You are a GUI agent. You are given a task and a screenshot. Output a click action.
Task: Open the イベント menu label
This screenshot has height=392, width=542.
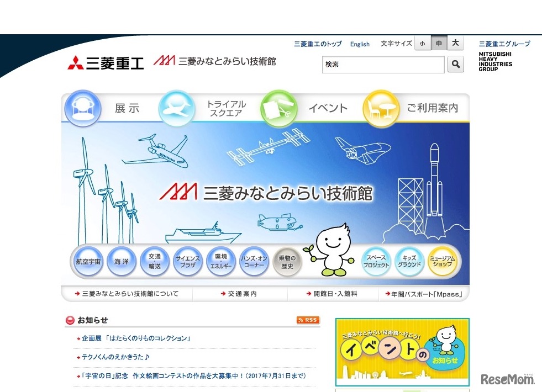click(328, 108)
